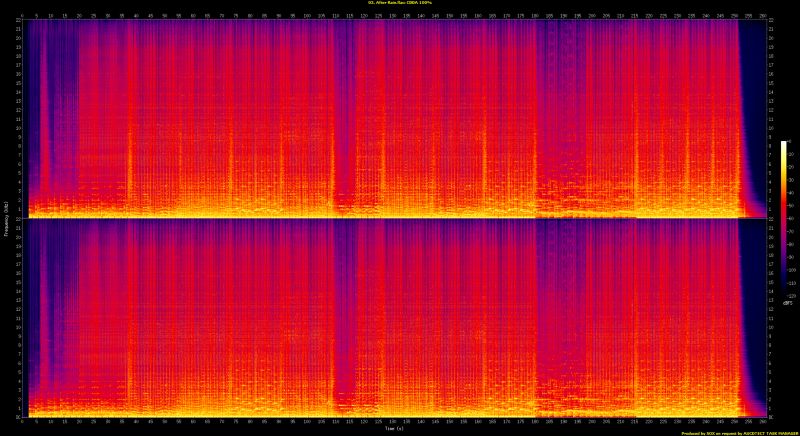The image size is (800, 436).
Task: Select the 180-second tick on the bottom time axis
Action: (x=535, y=421)
